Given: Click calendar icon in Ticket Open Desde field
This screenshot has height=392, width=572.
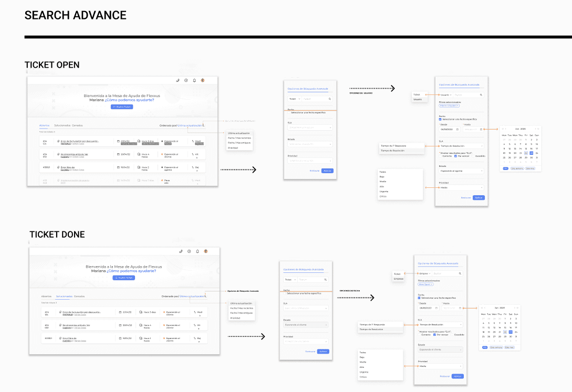Looking at the screenshot, I should pyautogui.click(x=457, y=129).
